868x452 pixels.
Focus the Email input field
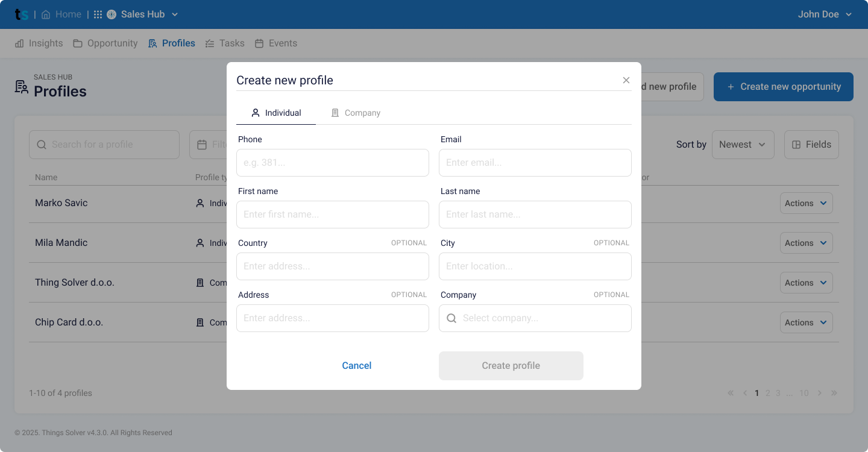[535, 163]
